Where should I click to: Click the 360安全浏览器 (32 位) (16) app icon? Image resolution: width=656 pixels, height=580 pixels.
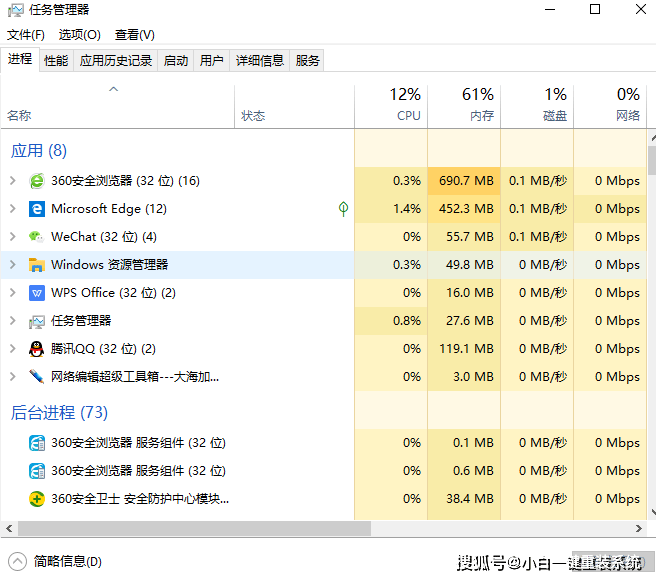coord(37,181)
